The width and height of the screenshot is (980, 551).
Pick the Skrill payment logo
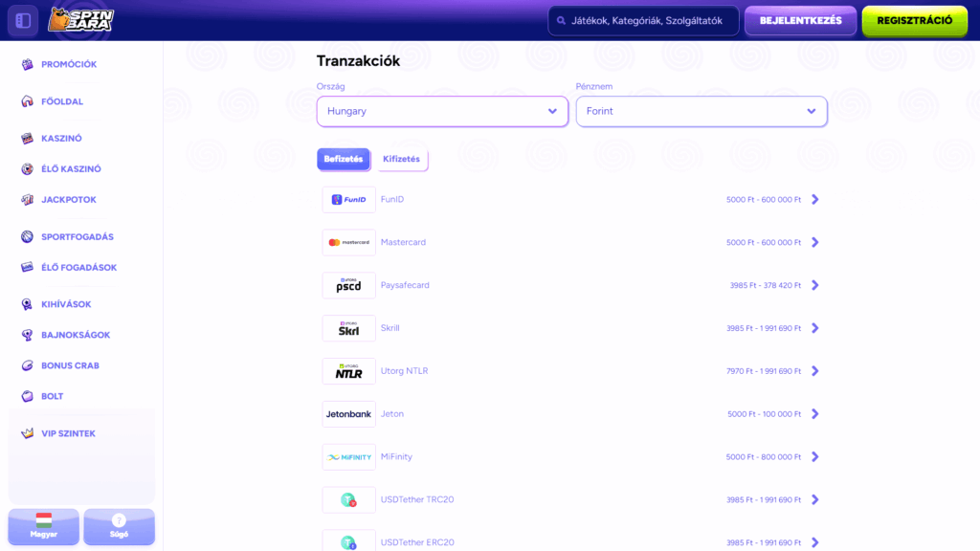coord(348,328)
